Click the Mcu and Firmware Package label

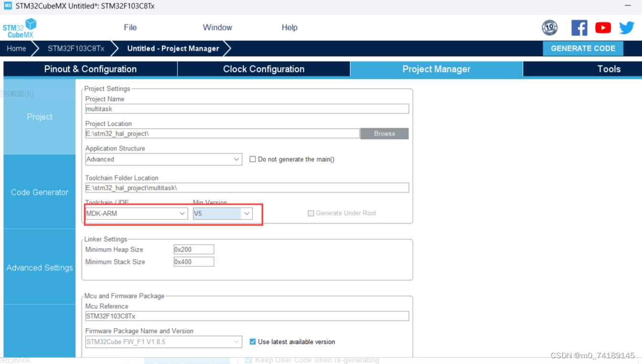[x=124, y=296]
